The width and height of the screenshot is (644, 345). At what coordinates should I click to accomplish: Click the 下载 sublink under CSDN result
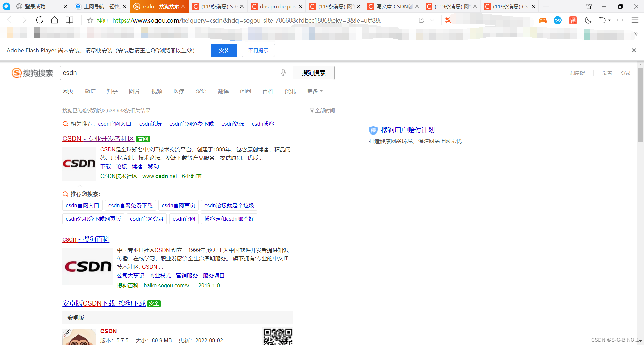pyautogui.click(x=106, y=166)
